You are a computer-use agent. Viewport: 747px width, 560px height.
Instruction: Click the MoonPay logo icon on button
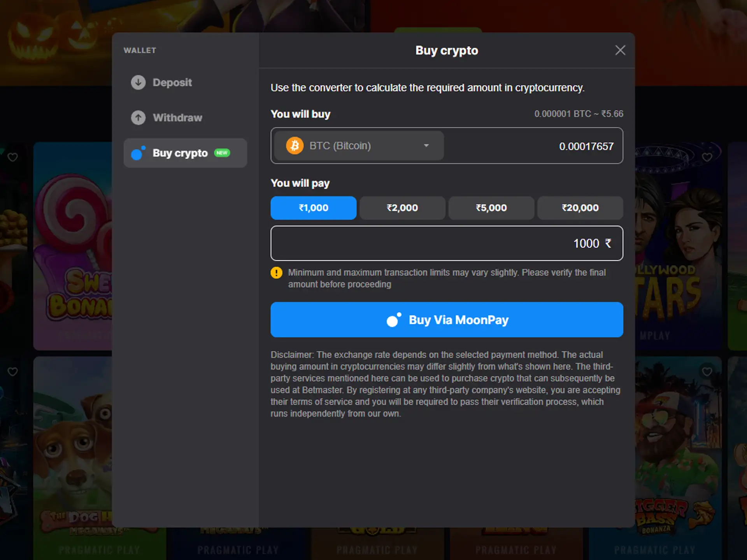point(392,320)
